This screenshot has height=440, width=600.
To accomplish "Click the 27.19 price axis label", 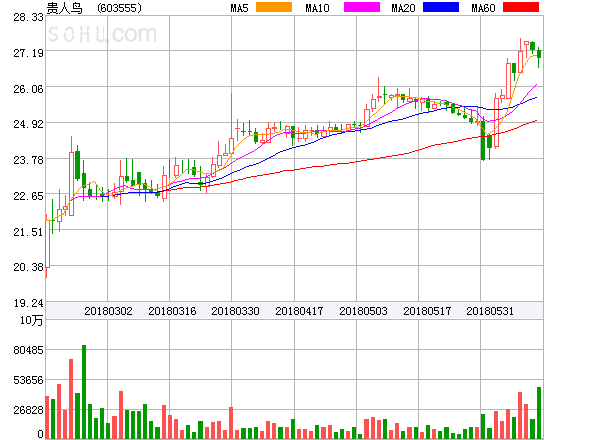I will point(28,53).
